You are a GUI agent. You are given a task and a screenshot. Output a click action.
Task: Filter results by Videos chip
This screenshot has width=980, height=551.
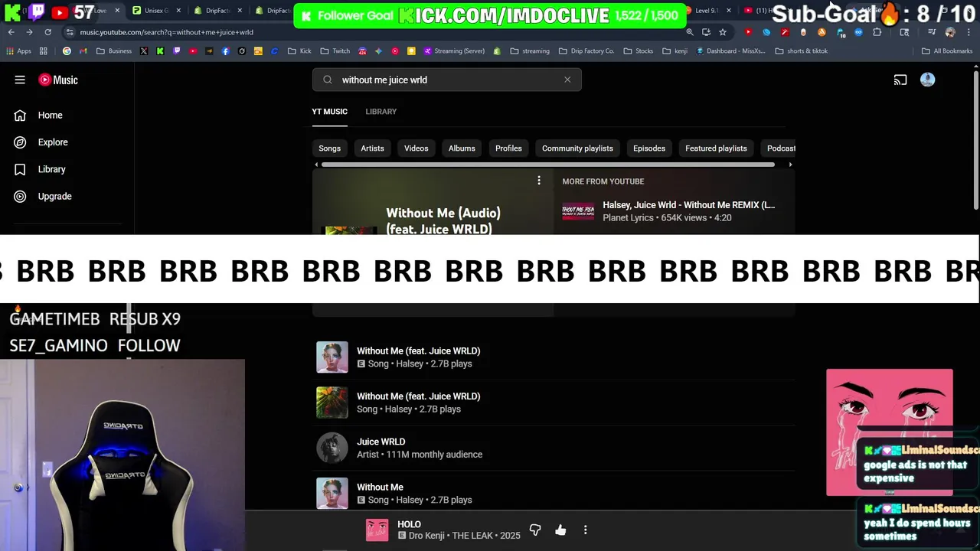pos(416,148)
